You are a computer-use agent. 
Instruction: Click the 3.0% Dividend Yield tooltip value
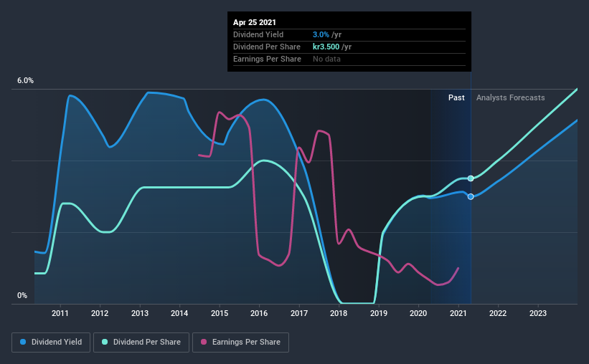[x=321, y=34]
